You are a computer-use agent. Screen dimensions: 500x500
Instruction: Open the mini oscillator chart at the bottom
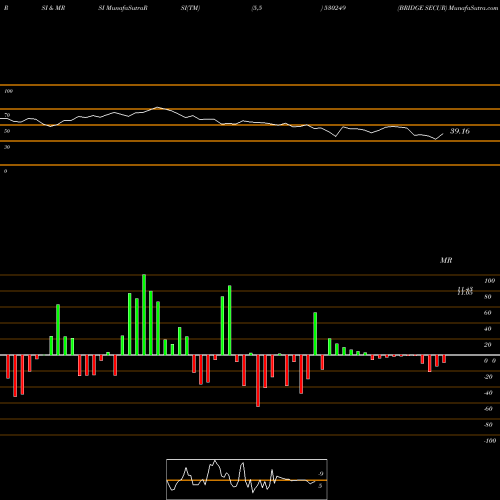point(247,479)
